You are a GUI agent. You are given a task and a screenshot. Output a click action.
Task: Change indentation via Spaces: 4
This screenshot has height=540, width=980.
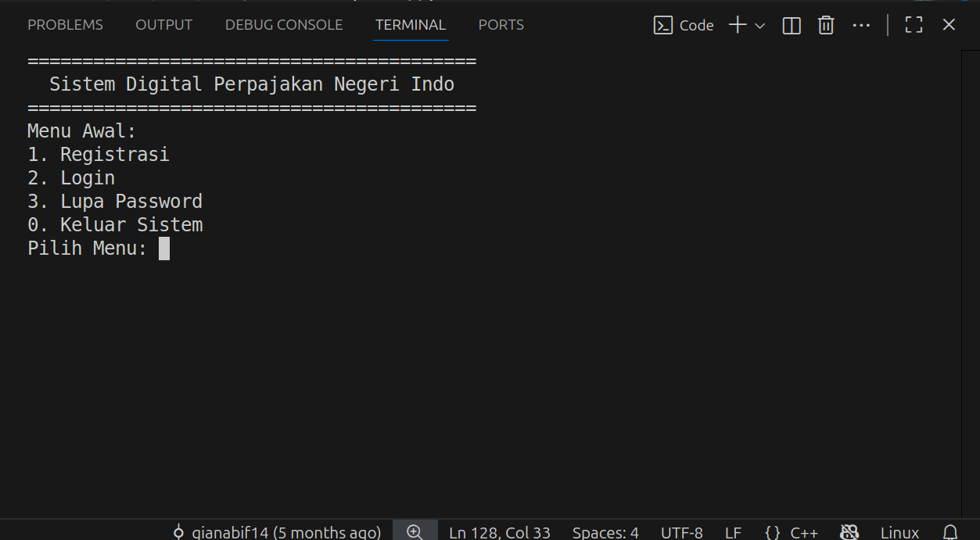click(605, 532)
